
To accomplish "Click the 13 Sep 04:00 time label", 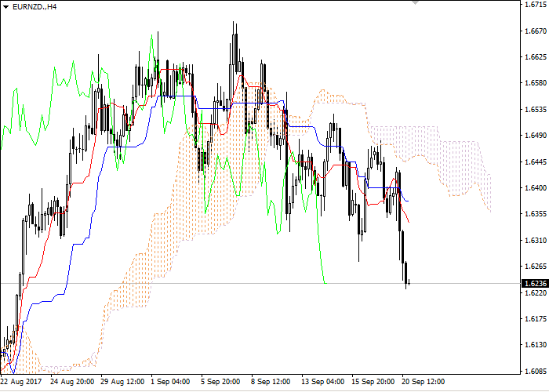I will pos(323,382).
